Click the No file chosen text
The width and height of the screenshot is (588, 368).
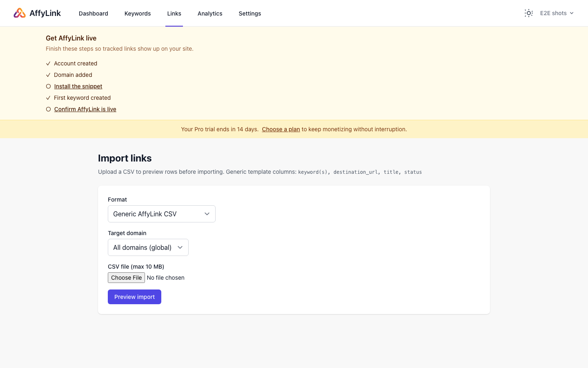coord(165,278)
